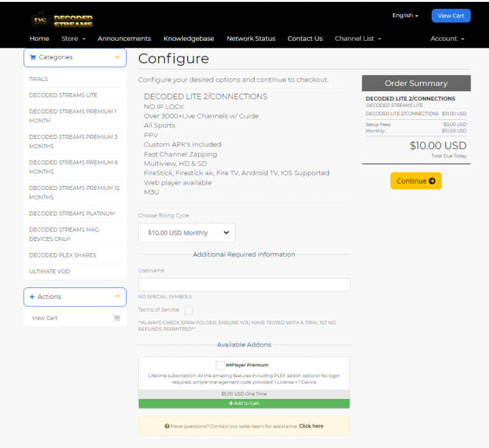Open the billing cycle dropdown

pyautogui.click(x=187, y=233)
